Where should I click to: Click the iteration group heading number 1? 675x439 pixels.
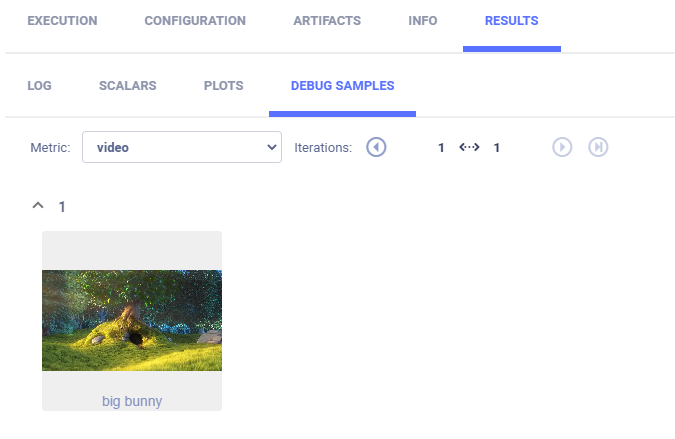point(62,207)
